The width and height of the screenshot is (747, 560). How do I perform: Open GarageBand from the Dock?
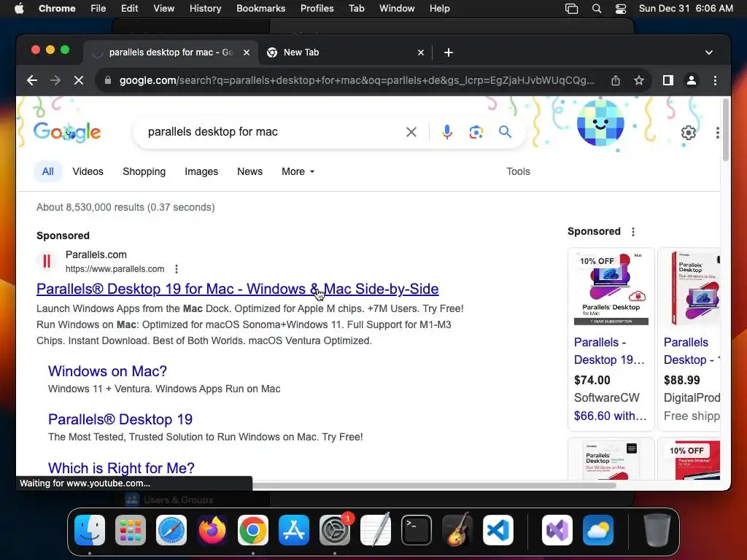(x=457, y=530)
